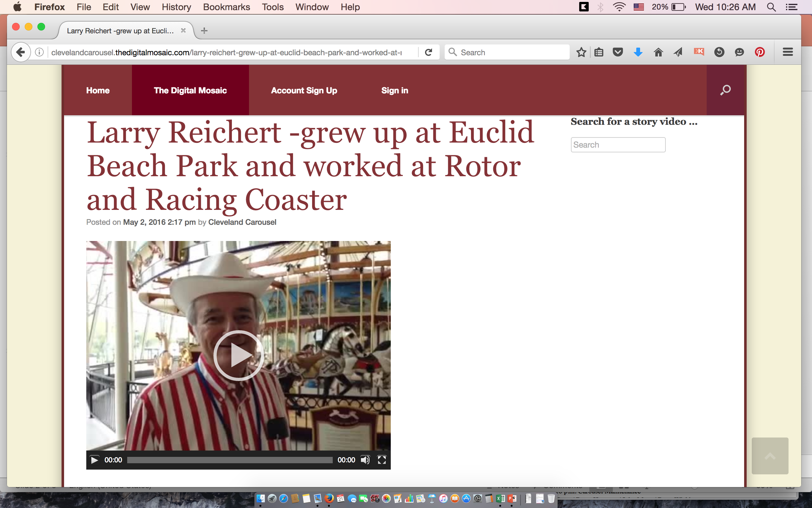Click the story video Search field
The width and height of the screenshot is (812, 508).
point(618,144)
